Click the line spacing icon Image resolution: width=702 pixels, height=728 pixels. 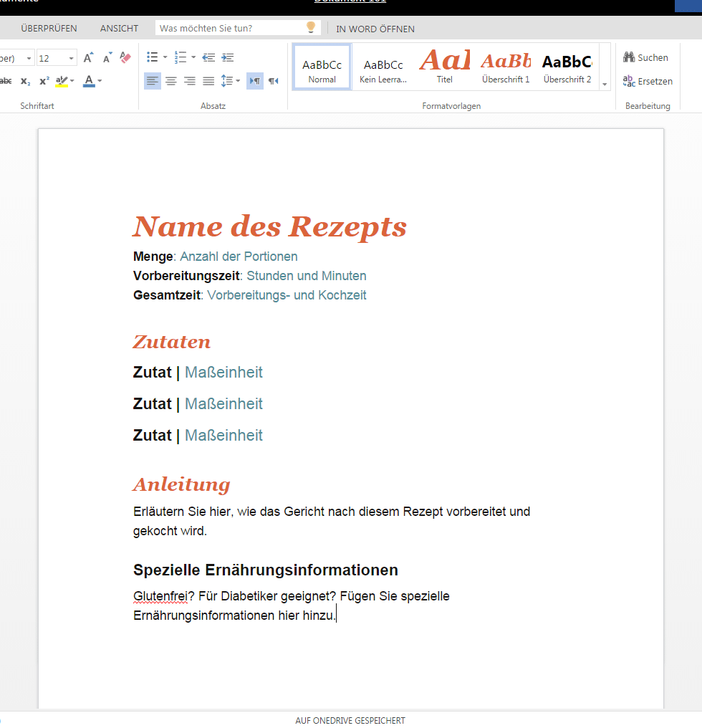226,81
